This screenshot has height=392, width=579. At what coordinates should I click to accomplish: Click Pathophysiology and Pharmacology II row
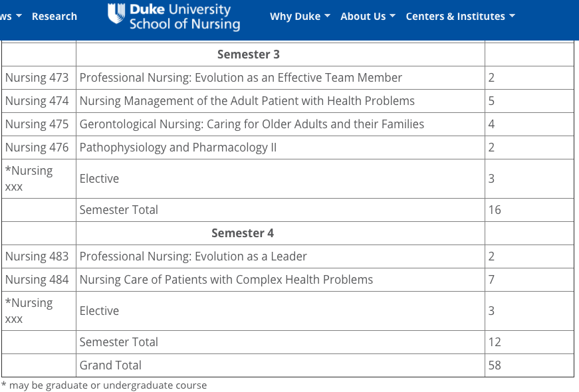coord(177,147)
